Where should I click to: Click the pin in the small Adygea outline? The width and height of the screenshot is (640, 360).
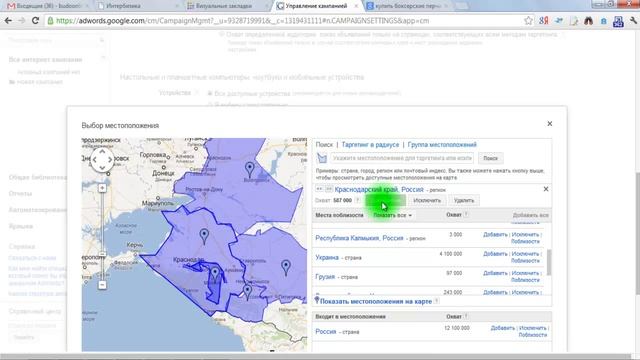[215, 275]
